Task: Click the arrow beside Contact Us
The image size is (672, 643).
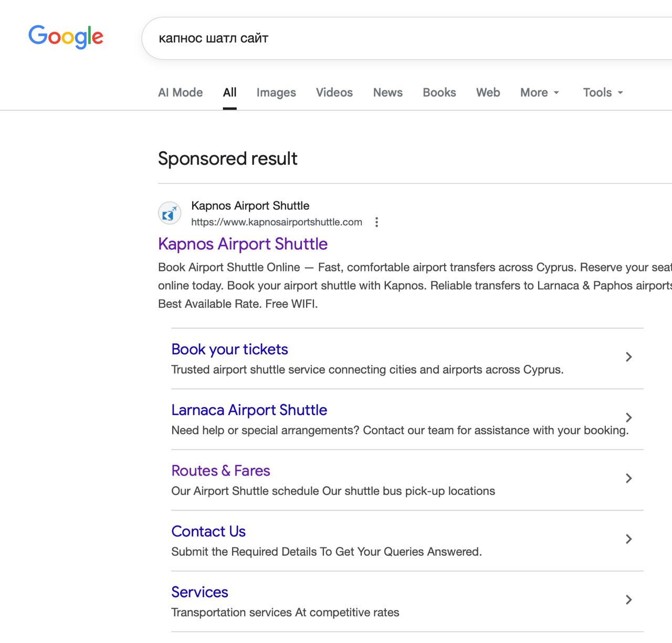Action: coord(628,540)
